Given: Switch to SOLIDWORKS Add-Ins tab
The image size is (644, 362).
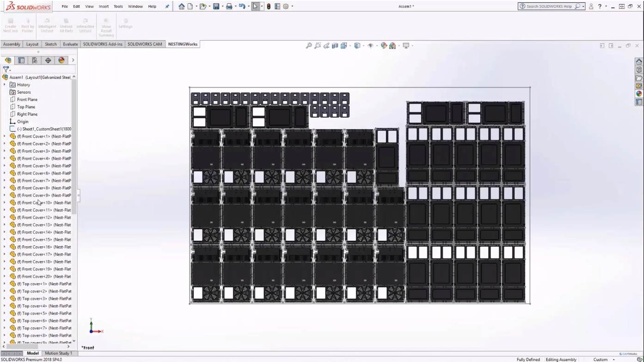Looking at the screenshot, I should 103,44.
